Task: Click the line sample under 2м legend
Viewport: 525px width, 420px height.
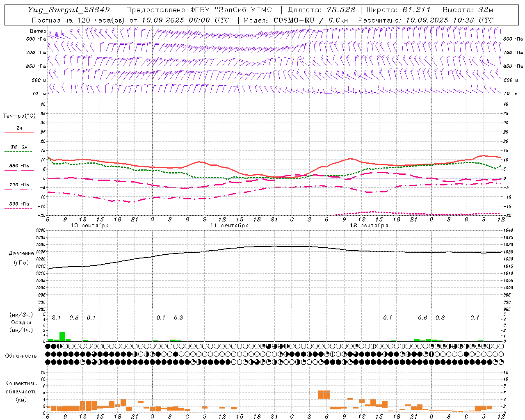Action: (x=19, y=133)
